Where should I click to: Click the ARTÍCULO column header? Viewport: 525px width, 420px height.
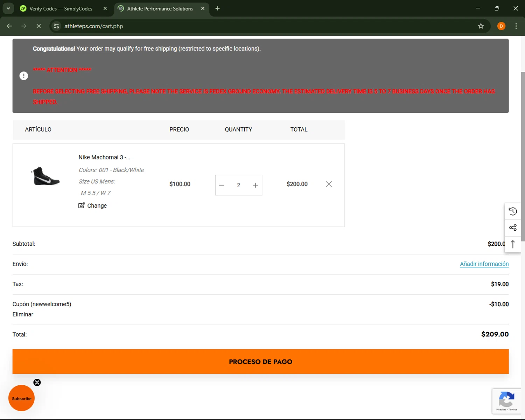coord(38,129)
